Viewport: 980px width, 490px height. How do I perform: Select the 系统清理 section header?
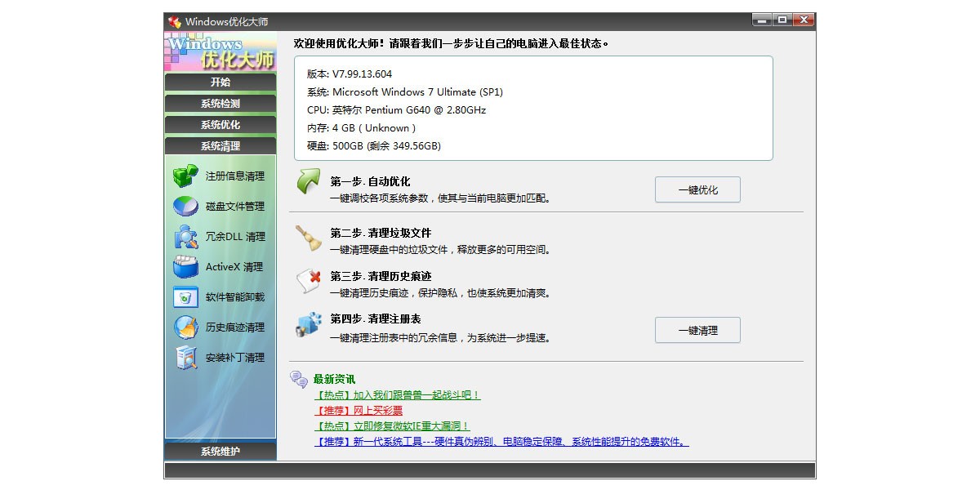(x=220, y=146)
